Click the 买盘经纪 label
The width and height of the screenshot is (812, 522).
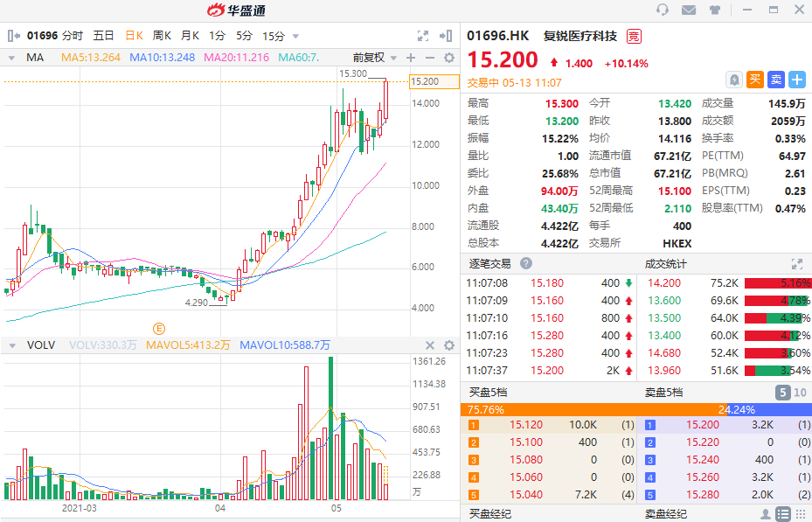[x=489, y=514]
